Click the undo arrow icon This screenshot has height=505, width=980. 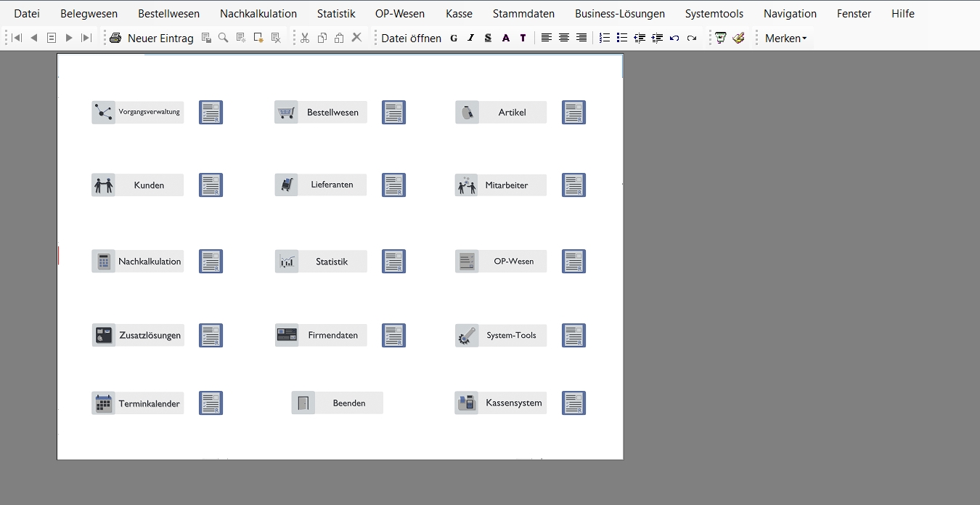674,38
